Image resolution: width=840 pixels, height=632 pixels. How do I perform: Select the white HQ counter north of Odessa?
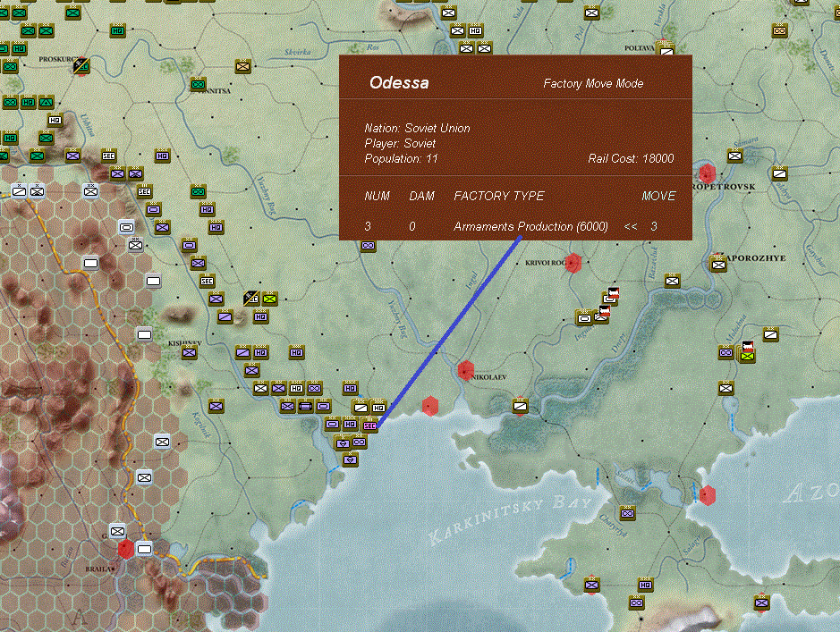[x=378, y=407]
